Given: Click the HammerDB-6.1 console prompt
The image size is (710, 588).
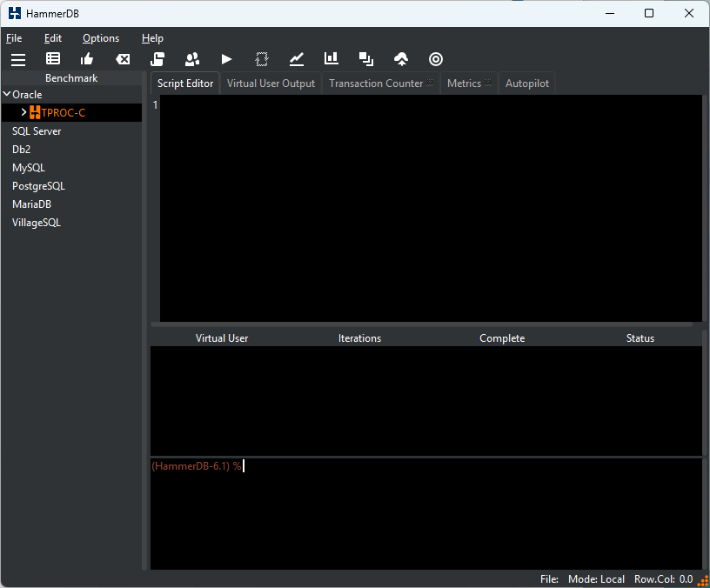Looking at the screenshot, I should coord(197,466).
